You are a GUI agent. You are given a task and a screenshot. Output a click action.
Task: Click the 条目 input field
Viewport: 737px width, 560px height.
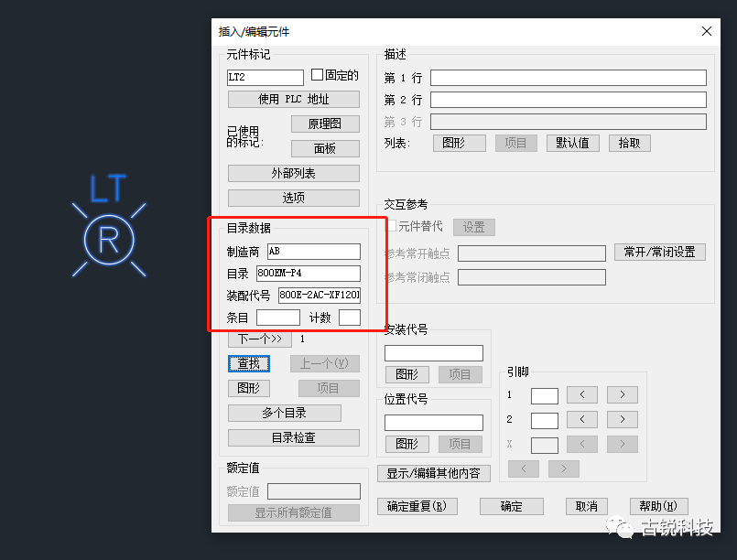pos(278,318)
